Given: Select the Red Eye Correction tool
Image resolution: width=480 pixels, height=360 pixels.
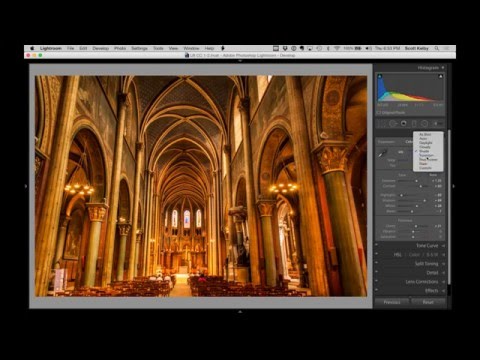Looking at the screenshot, I should click(404, 123).
